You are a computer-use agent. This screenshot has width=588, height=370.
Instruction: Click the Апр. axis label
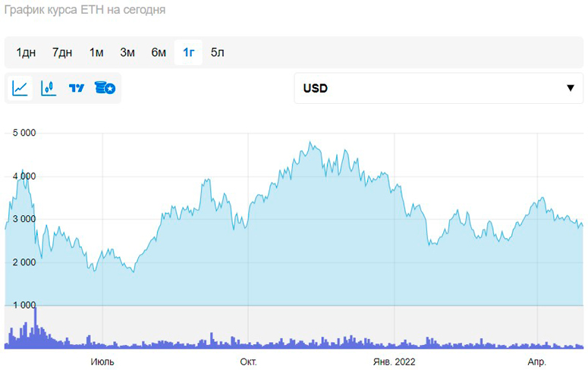pos(536,362)
